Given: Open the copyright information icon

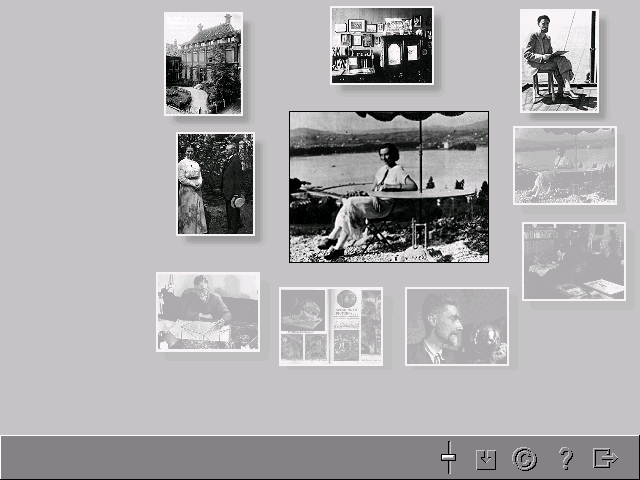Looking at the screenshot, I should 525,459.
